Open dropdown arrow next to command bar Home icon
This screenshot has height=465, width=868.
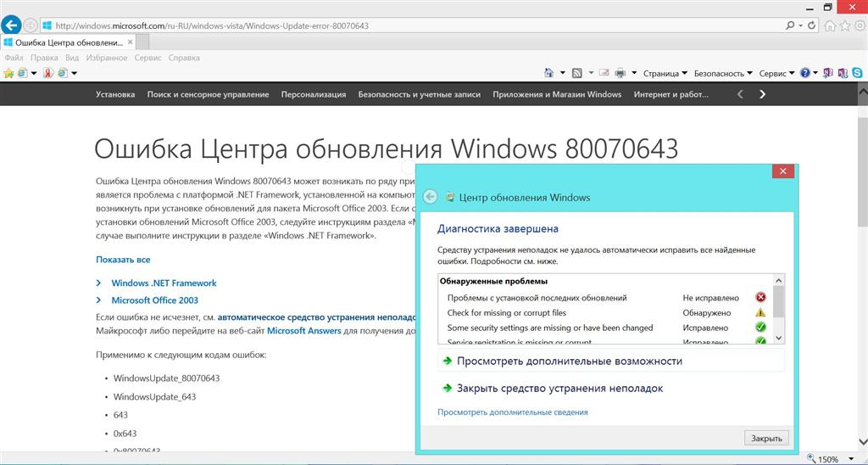[x=563, y=73]
